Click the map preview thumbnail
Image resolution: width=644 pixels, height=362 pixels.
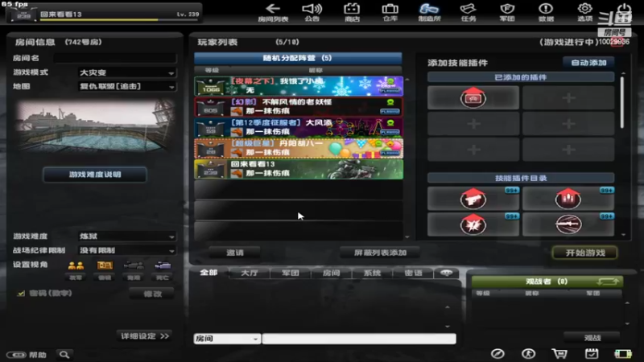click(95, 127)
